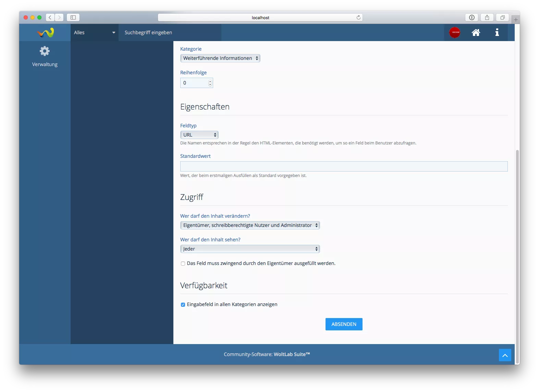Image resolution: width=539 pixels, height=392 pixels.
Task: Open the Alles search scope menu
Action: point(94,33)
